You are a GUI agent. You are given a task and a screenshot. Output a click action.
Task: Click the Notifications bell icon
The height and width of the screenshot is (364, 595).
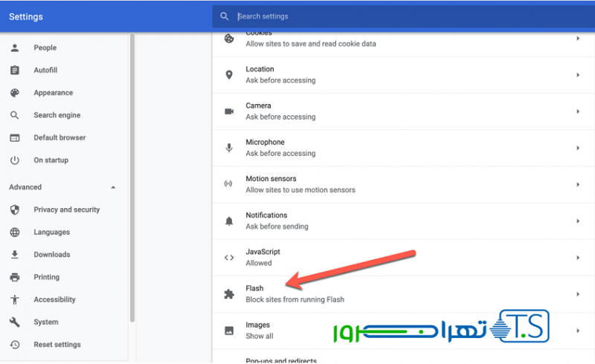(229, 221)
